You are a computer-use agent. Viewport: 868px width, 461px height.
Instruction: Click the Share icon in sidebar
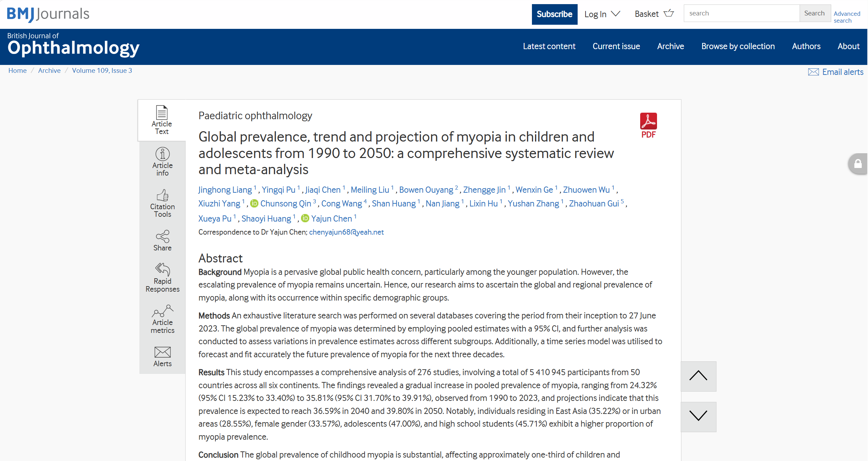(163, 236)
